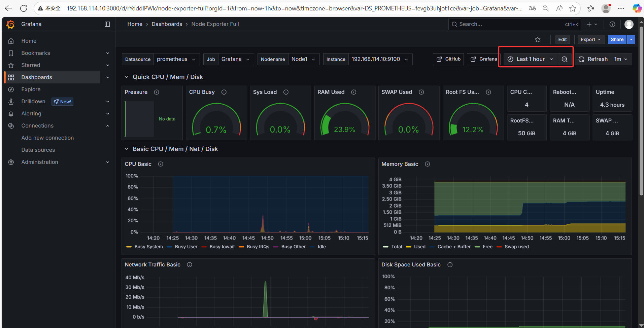Open the Instance 192.168.114.10:9100 dropdown
The image size is (644, 328).
point(380,59)
